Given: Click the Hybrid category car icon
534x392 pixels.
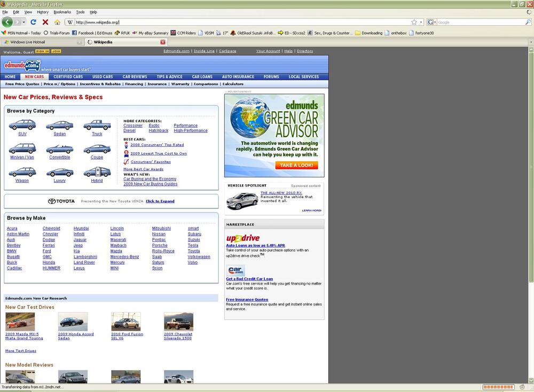Looking at the screenshot, I should 97,172.
